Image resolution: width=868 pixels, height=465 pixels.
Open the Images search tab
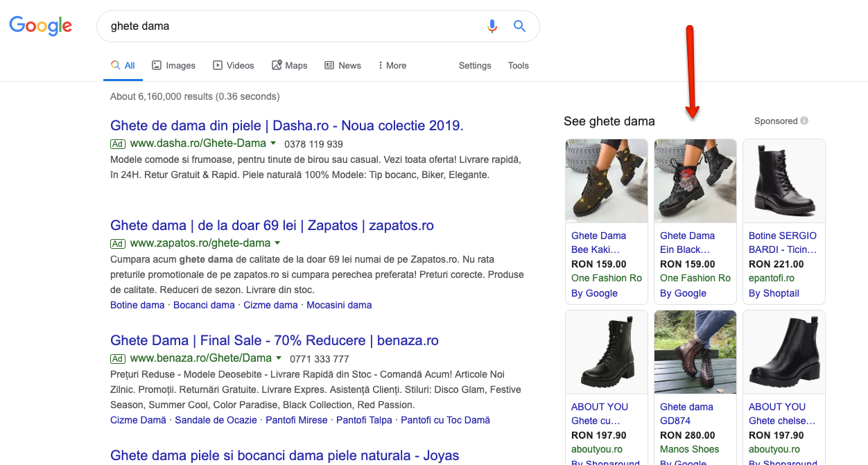(x=173, y=65)
